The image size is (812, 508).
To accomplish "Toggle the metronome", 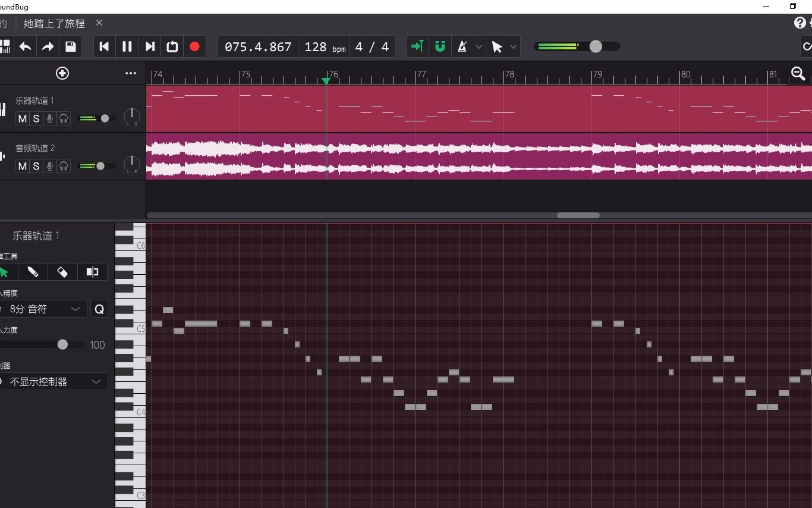I will click(462, 46).
